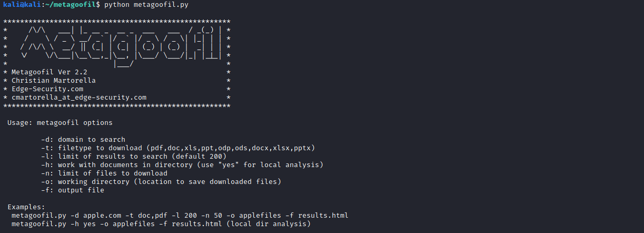
Task: Click the -n limit of files option
Action: [x=104, y=173]
